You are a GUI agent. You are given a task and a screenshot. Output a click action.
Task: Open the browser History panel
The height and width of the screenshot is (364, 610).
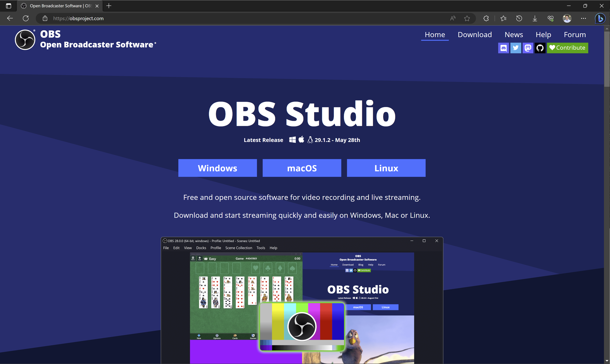[519, 18]
